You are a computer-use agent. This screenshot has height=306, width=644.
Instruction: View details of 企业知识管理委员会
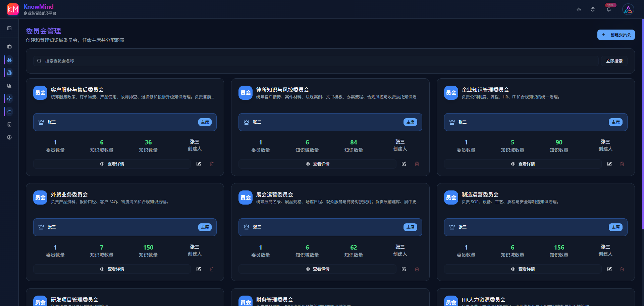click(523, 164)
